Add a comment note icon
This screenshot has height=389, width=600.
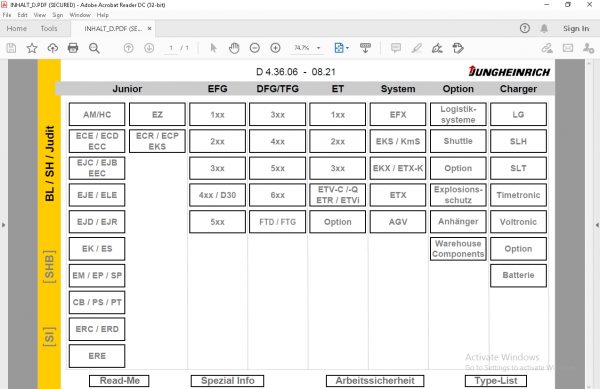click(396, 48)
